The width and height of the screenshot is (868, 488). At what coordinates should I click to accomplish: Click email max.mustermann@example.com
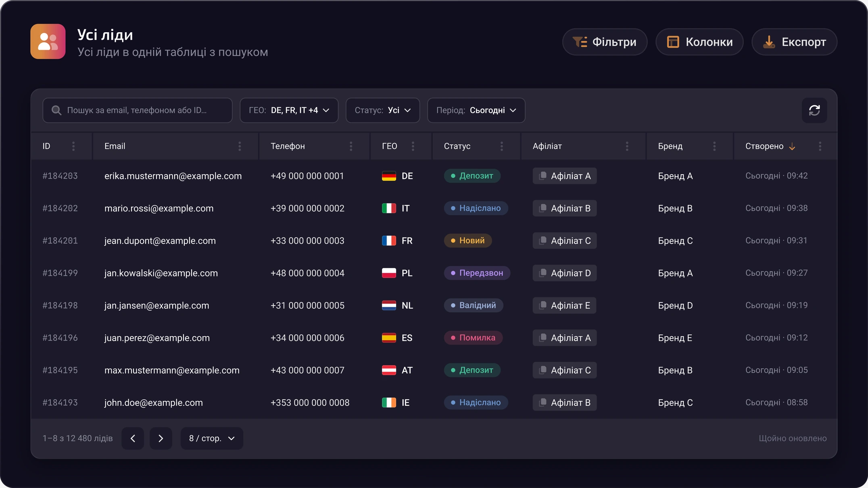[172, 370]
